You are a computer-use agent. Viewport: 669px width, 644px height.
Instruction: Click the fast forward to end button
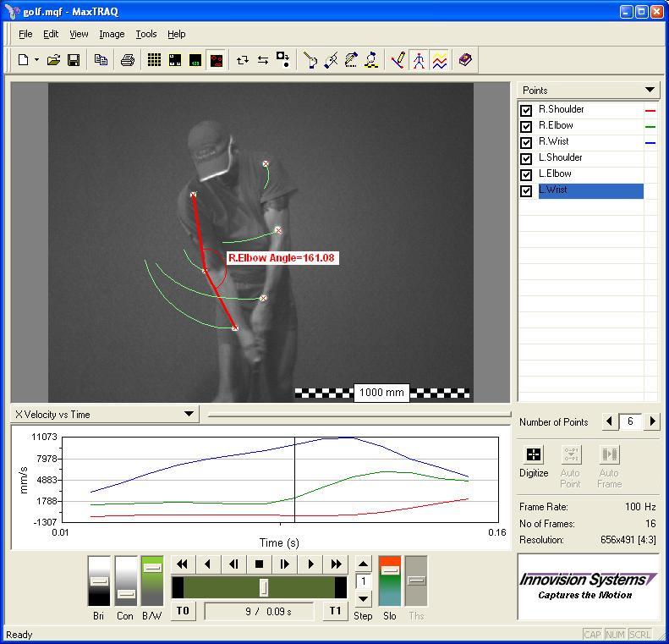337,564
